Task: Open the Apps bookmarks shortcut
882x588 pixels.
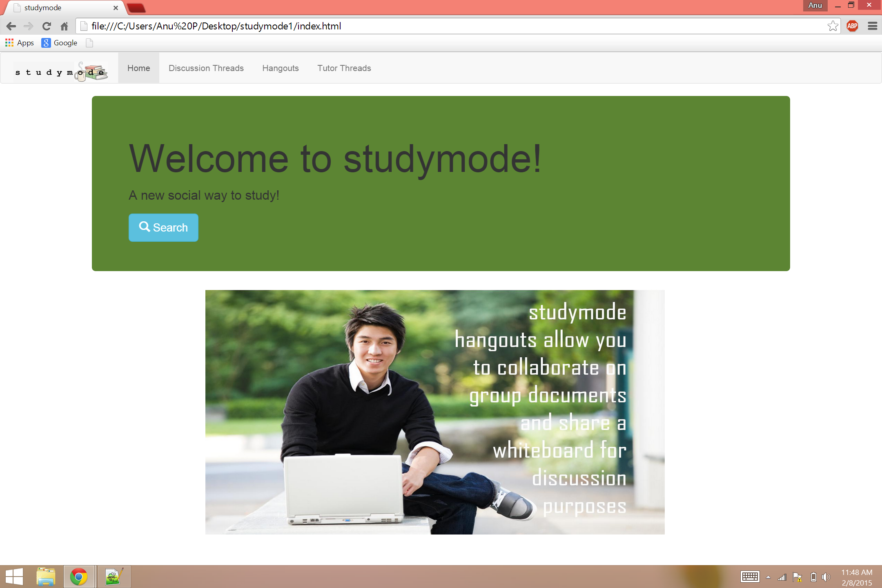Action: pos(20,43)
